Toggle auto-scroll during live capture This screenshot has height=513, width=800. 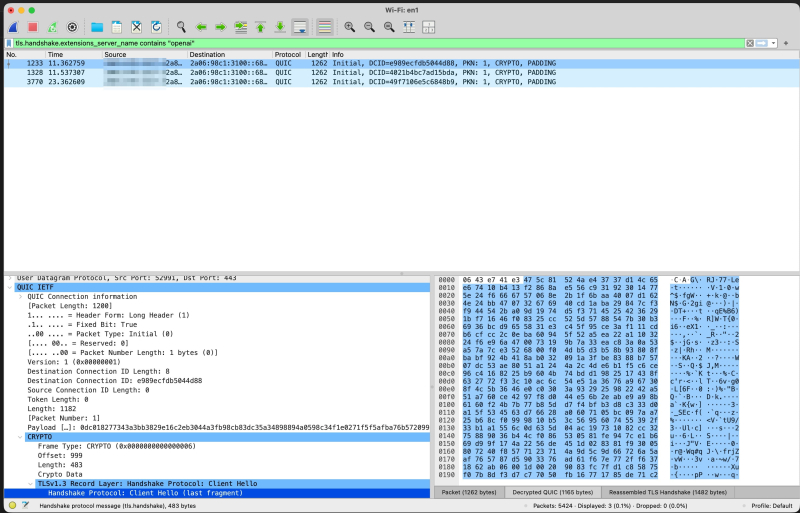click(300, 27)
